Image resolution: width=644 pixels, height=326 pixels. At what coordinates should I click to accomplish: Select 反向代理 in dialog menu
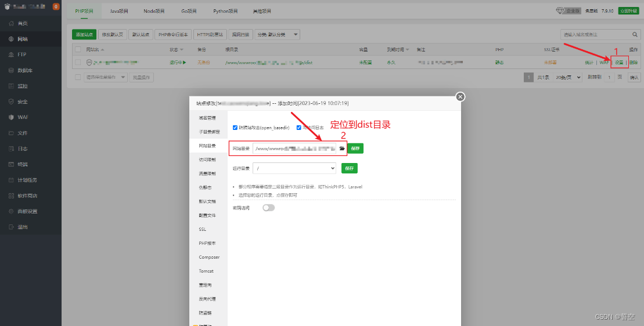[x=208, y=299]
